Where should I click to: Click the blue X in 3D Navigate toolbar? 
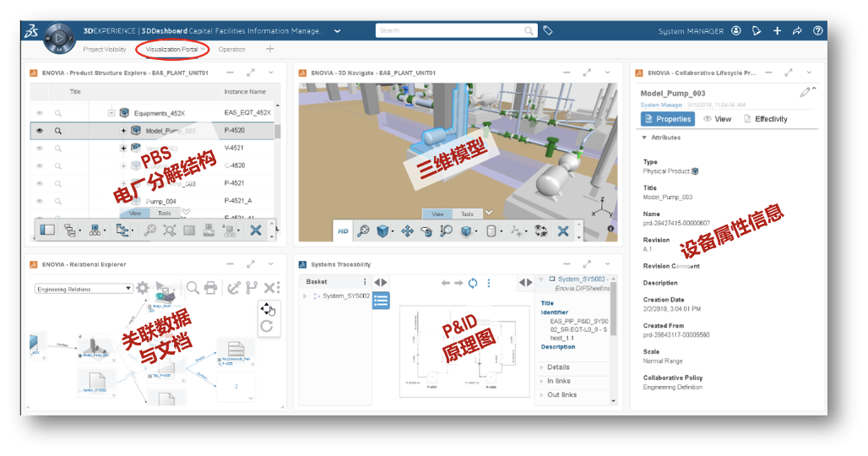pos(563,231)
